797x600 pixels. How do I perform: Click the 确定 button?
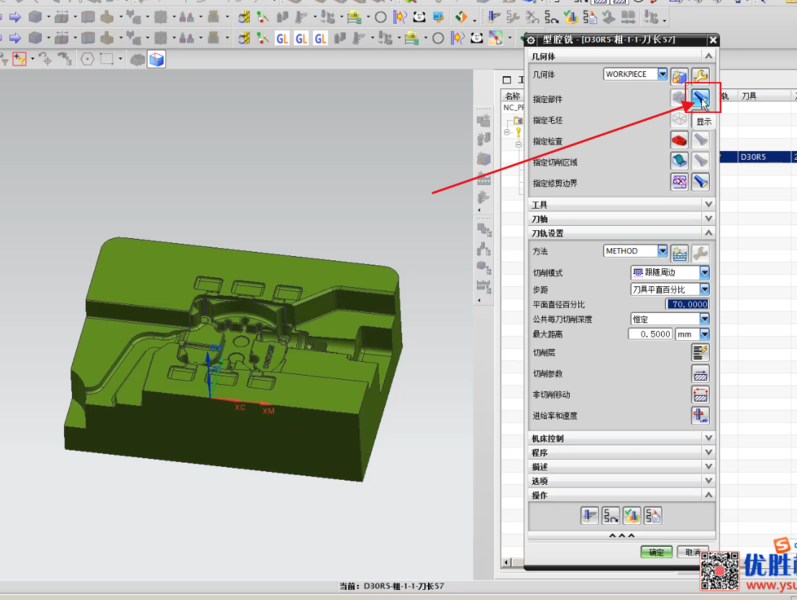[x=656, y=552]
